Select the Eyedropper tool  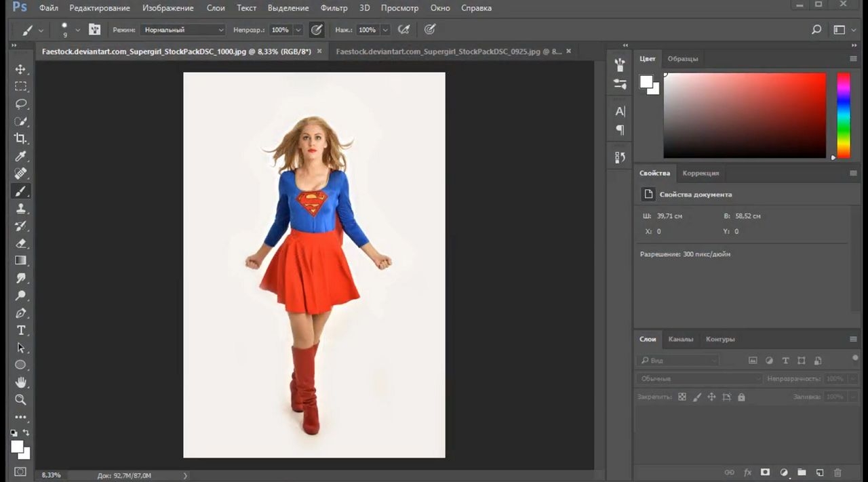pos(20,156)
